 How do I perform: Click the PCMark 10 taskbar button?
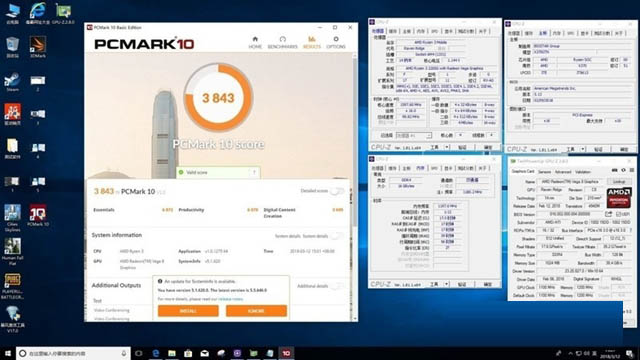(x=286, y=353)
